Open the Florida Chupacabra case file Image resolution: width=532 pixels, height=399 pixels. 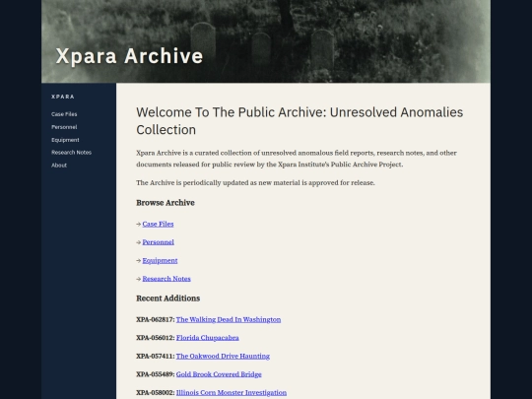207,338
